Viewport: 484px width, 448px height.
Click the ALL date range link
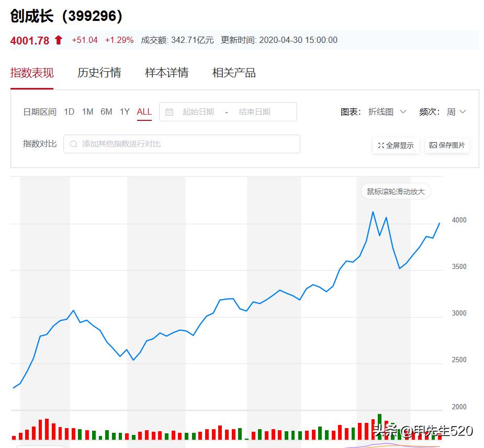coord(144,111)
